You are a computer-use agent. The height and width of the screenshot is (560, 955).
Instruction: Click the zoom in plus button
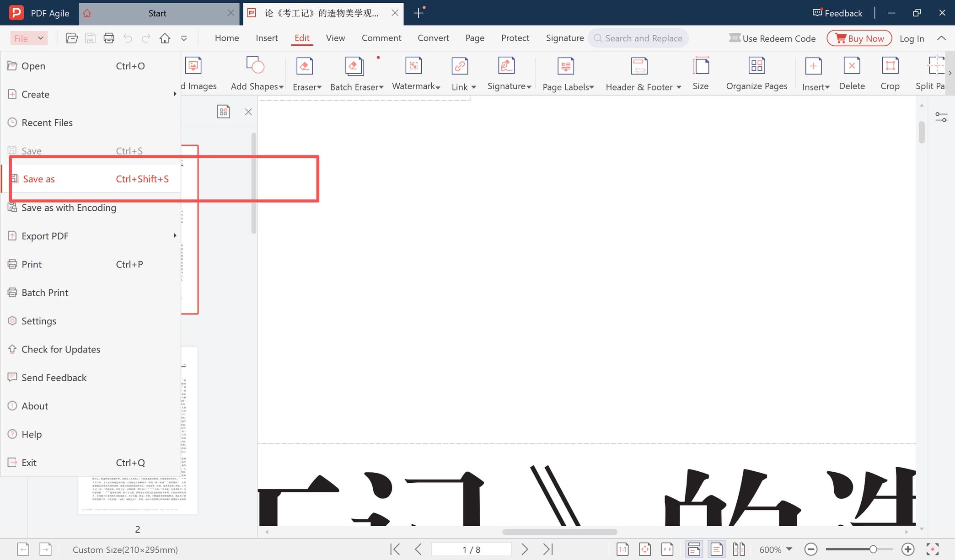coord(908,549)
